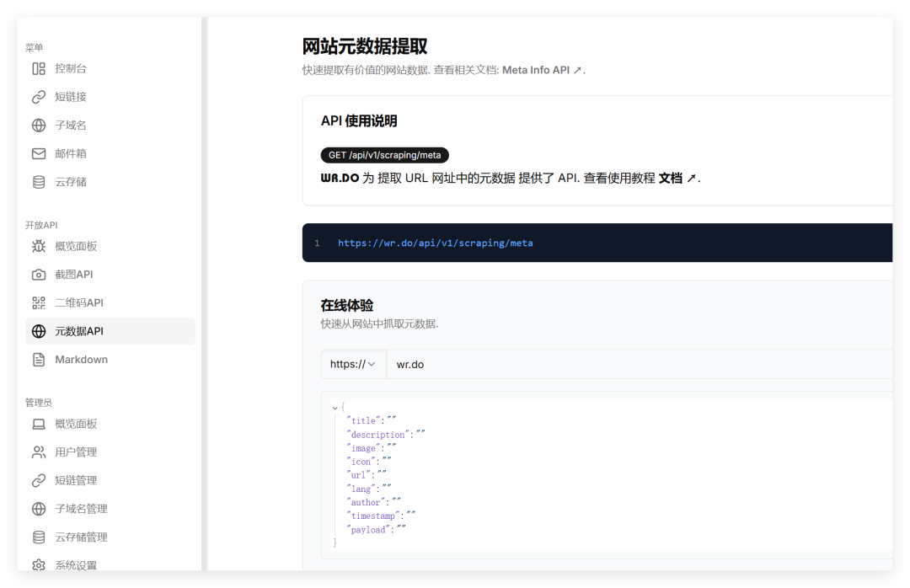Open 系统设置 at the sidebar bottom
The width and height of the screenshot is (910, 588).
[x=110, y=564]
